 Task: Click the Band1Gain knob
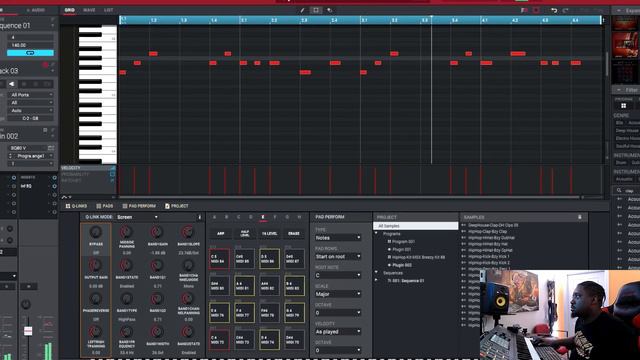click(157, 232)
